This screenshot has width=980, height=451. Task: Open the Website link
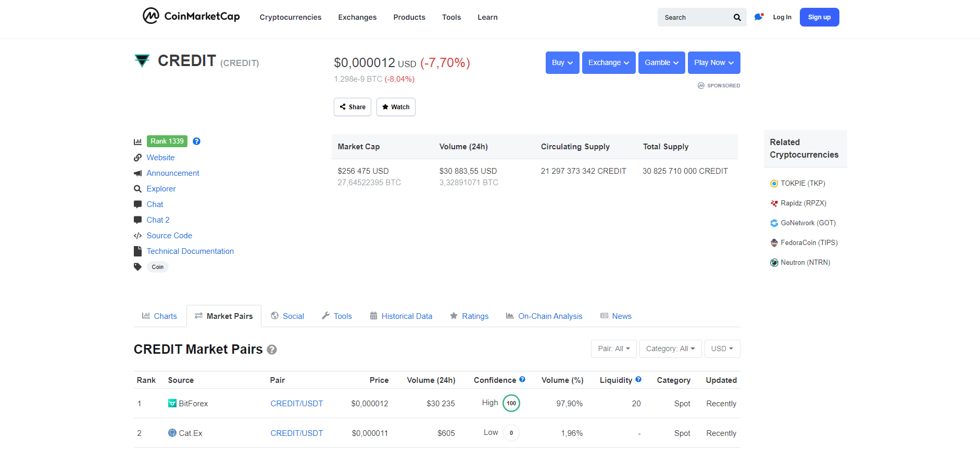pyautogui.click(x=160, y=158)
